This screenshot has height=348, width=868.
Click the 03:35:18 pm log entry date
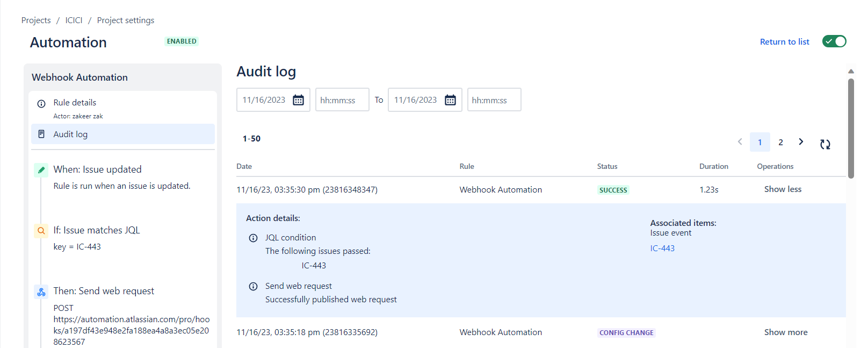click(x=307, y=332)
